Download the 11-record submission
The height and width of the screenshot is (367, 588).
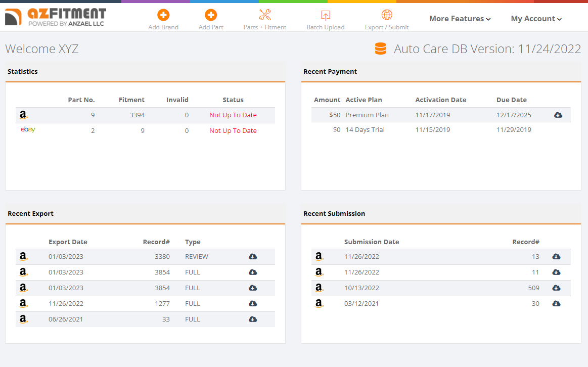[556, 272]
